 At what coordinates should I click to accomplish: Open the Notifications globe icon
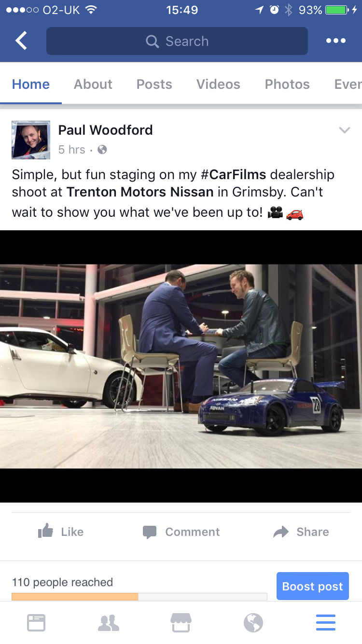pyautogui.click(x=253, y=622)
